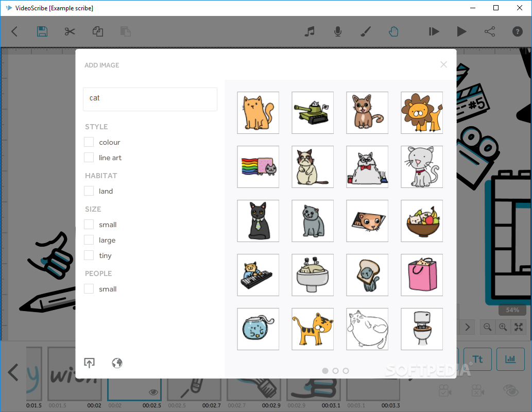
Task: Select the cat with bread slice image
Action: click(367, 275)
